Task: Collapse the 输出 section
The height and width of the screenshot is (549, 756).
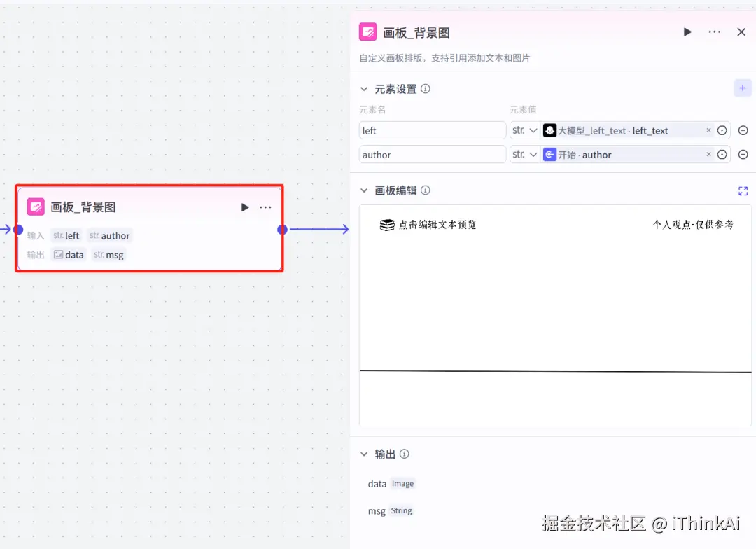Action: click(364, 454)
